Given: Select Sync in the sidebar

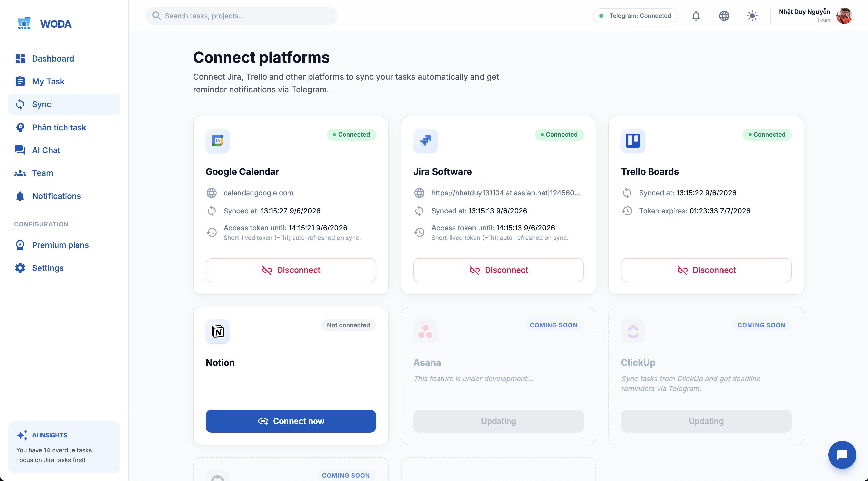Looking at the screenshot, I should (x=64, y=104).
